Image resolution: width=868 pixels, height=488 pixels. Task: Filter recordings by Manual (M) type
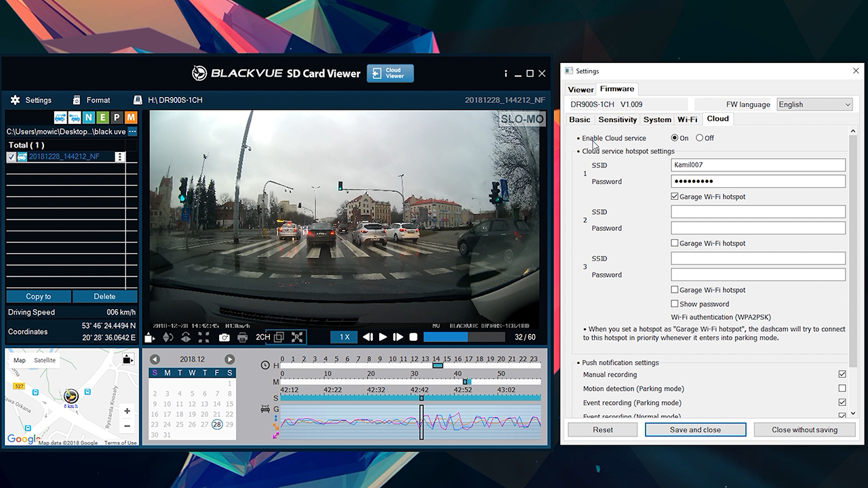(131, 118)
